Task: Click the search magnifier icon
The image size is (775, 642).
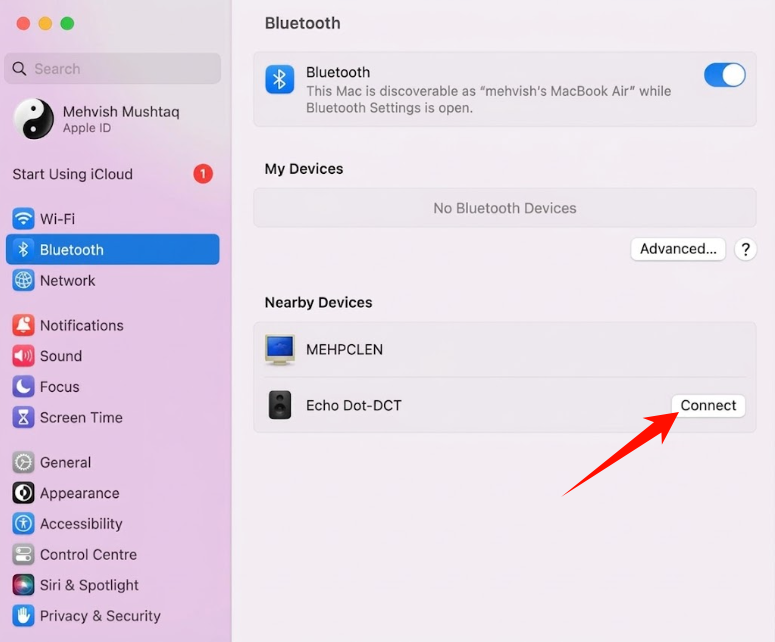Action: pyautogui.click(x=19, y=69)
